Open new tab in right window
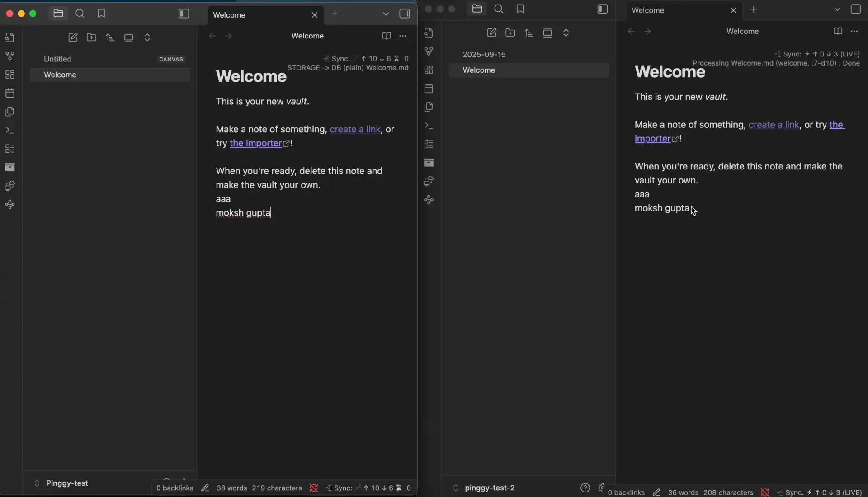Viewport: 868px width, 497px height. pyautogui.click(x=754, y=9)
